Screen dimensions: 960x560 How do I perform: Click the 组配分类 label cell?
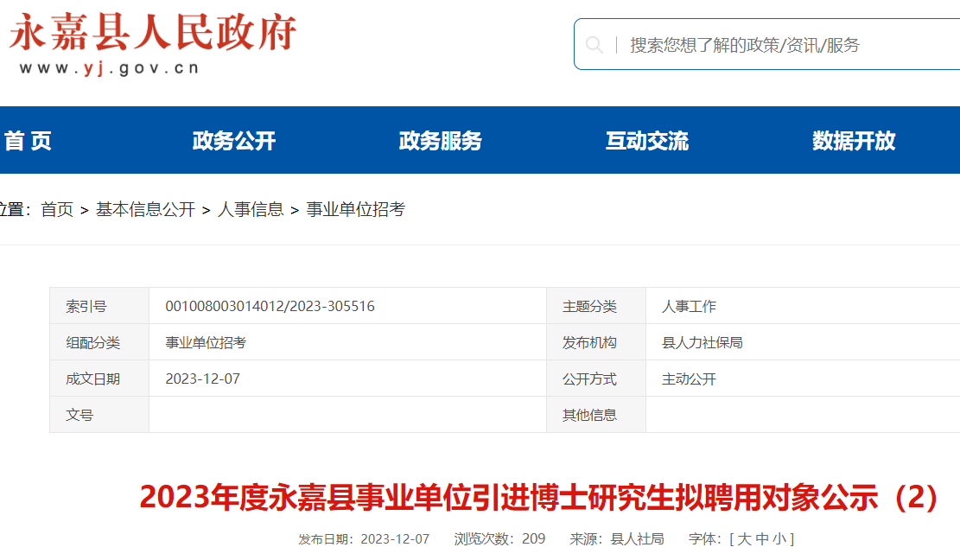[x=99, y=342]
